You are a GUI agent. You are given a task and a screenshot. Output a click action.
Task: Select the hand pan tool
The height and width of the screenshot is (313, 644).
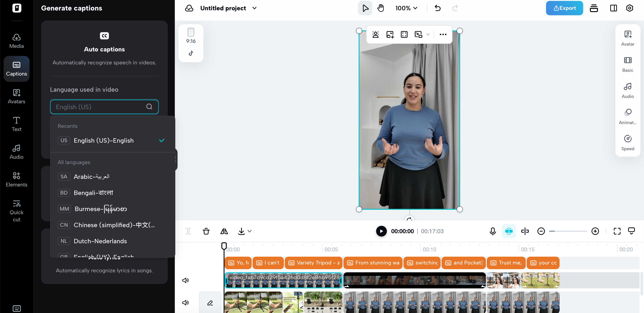381,8
